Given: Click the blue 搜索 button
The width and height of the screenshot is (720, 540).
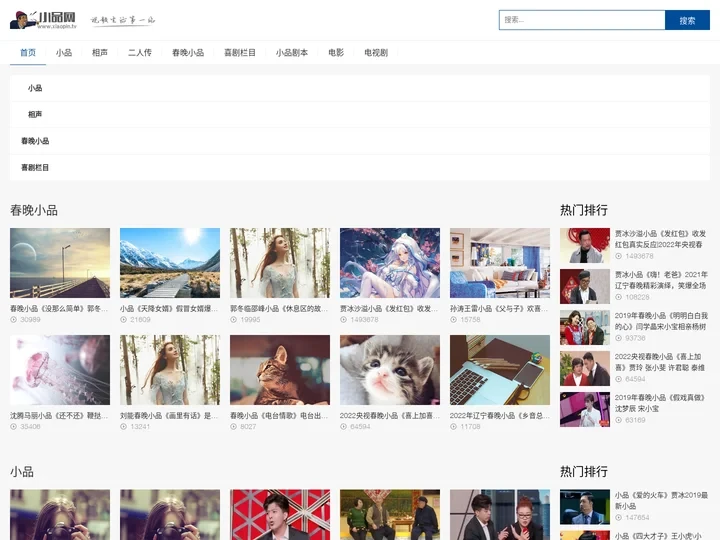Looking at the screenshot, I should (x=687, y=20).
